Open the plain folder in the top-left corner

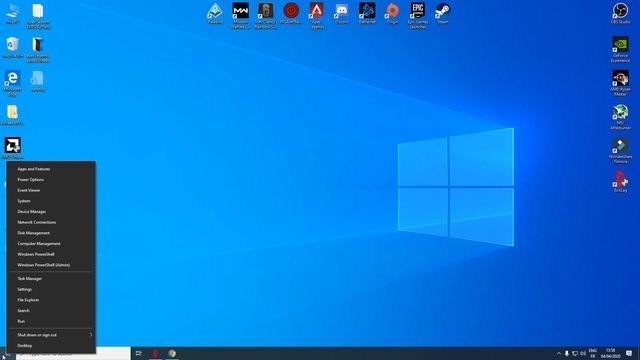click(x=38, y=16)
